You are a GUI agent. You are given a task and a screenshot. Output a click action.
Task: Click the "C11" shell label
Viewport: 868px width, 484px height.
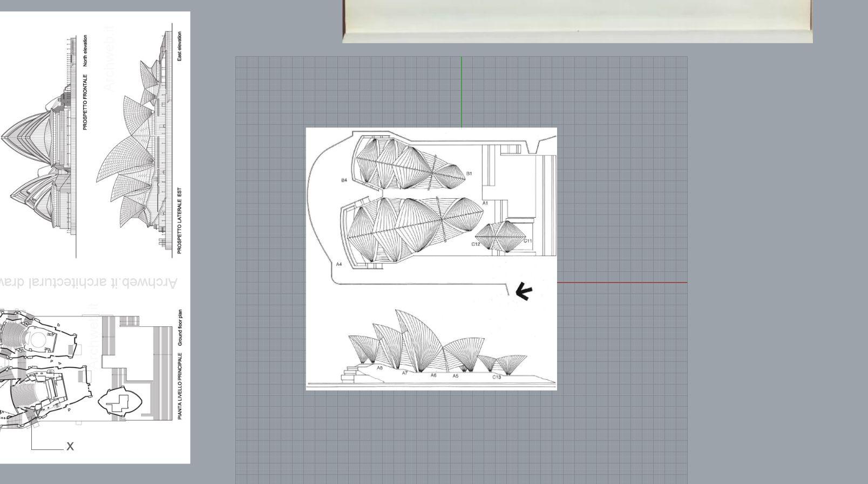[528, 241]
